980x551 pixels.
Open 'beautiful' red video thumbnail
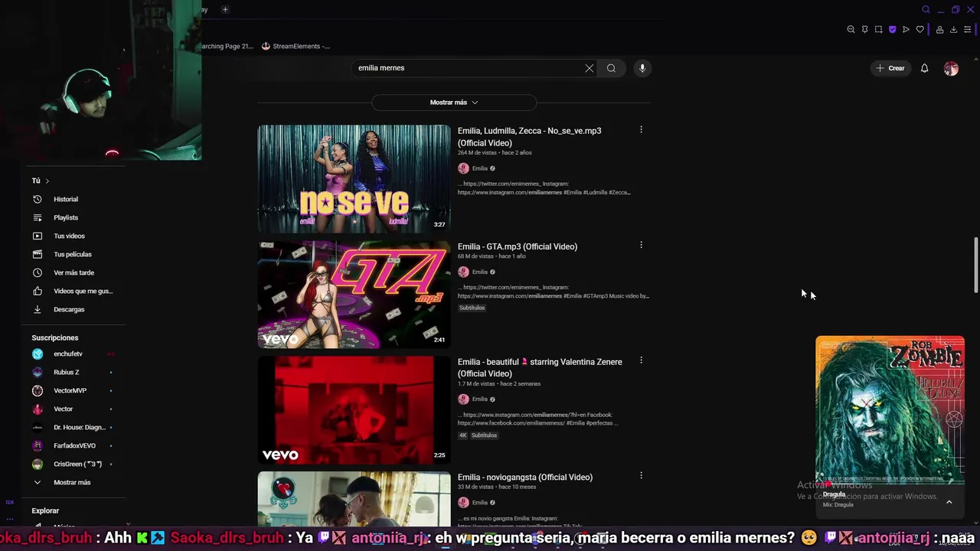(x=354, y=409)
